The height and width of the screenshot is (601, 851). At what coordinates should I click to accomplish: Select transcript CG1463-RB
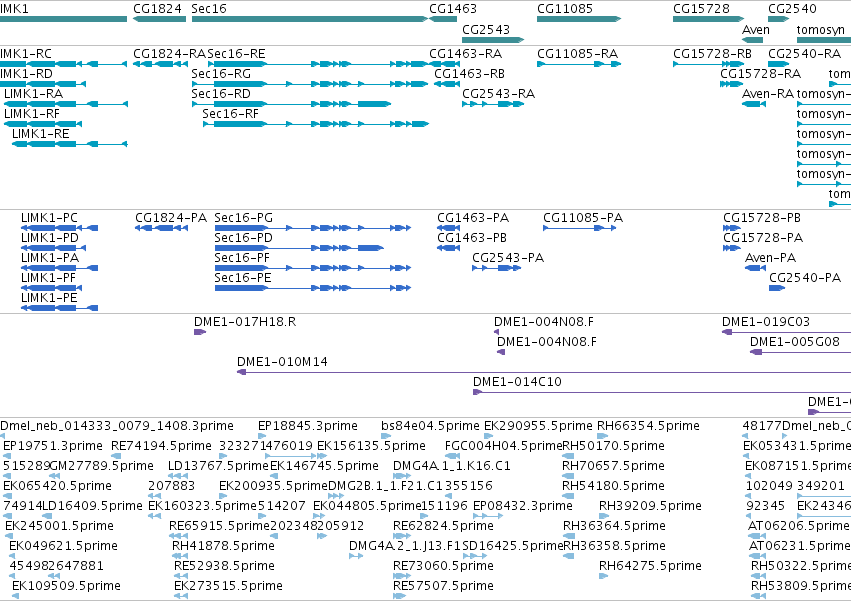point(469,74)
